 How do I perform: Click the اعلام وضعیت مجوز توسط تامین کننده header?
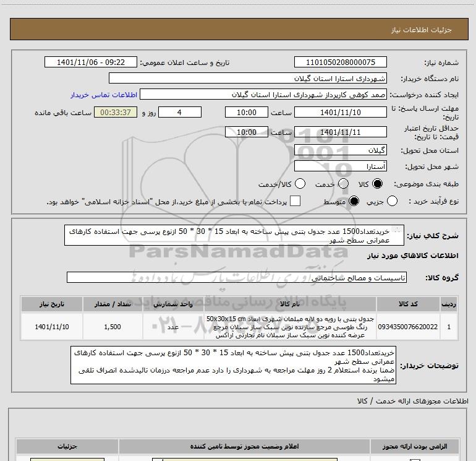[244, 446]
